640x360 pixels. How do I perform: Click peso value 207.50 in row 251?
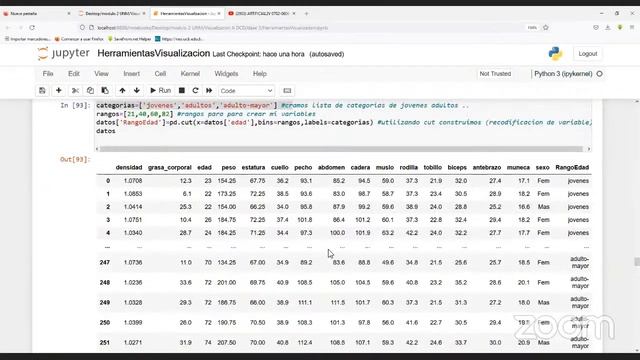(x=227, y=343)
